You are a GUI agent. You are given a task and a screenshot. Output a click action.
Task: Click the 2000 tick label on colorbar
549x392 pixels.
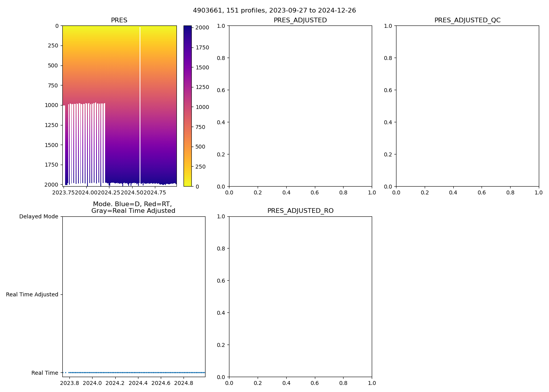[x=202, y=27]
